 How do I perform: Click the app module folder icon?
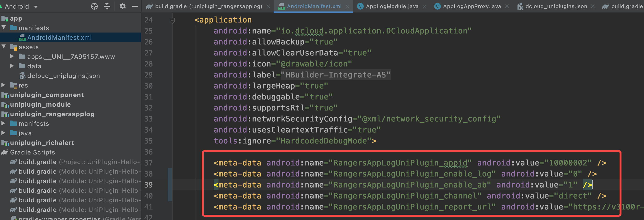click(x=5, y=18)
